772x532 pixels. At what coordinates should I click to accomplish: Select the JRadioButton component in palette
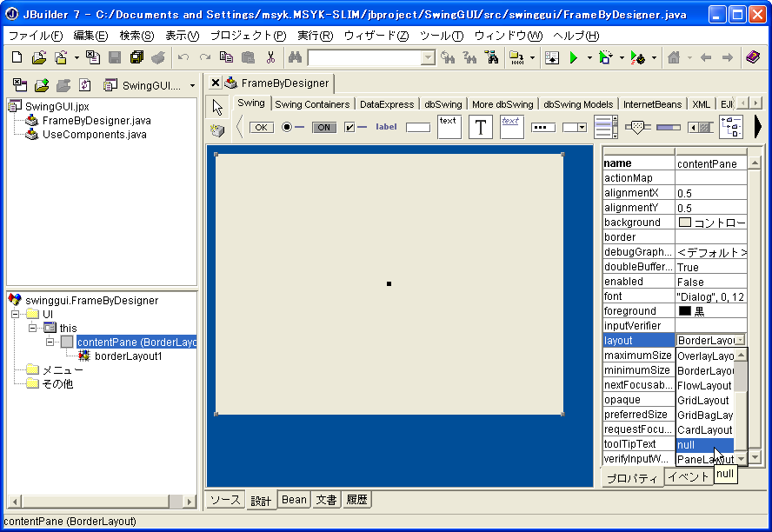click(293, 127)
